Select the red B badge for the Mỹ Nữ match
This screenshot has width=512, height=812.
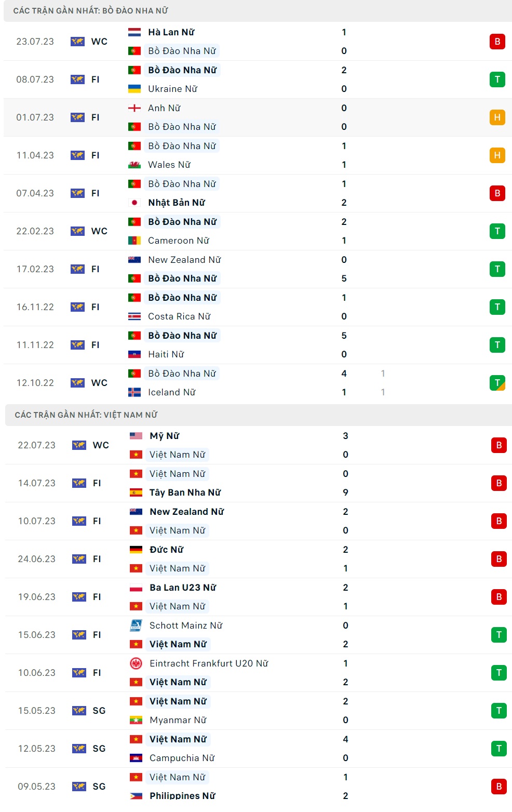498,445
